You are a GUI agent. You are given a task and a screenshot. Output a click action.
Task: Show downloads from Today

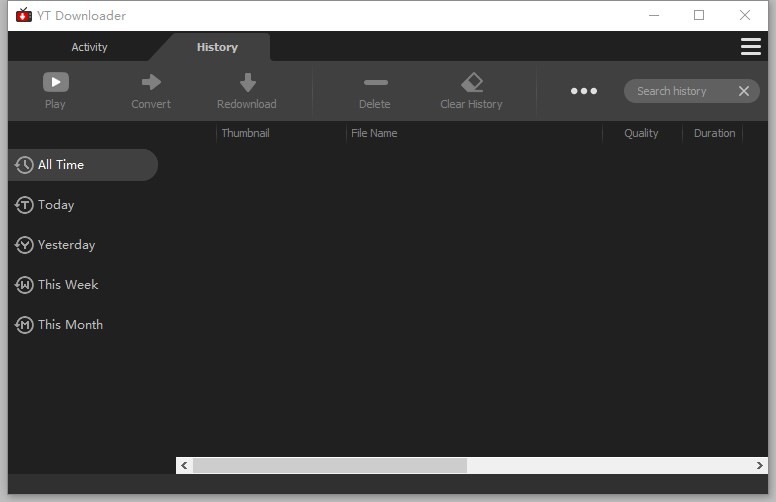(56, 205)
